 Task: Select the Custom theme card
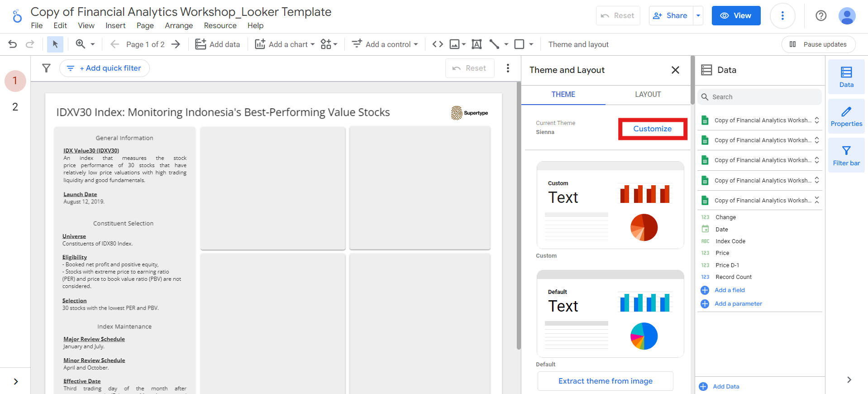(610, 205)
